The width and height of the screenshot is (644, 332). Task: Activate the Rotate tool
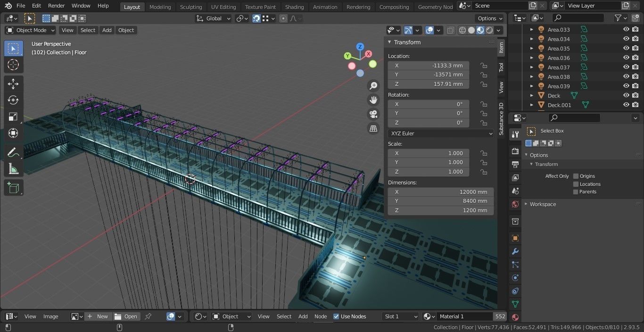(x=13, y=100)
